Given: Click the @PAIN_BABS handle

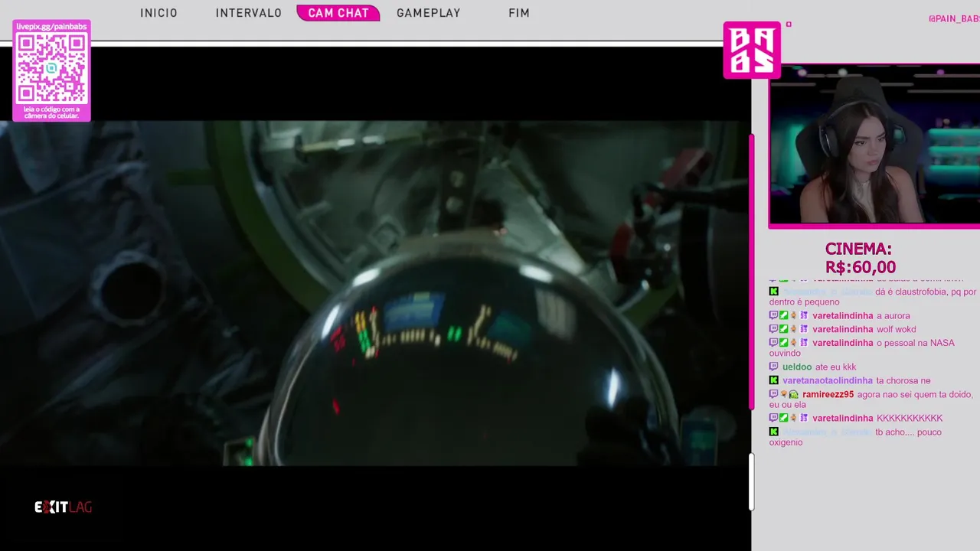Looking at the screenshot, I should (x=954, y=18).
